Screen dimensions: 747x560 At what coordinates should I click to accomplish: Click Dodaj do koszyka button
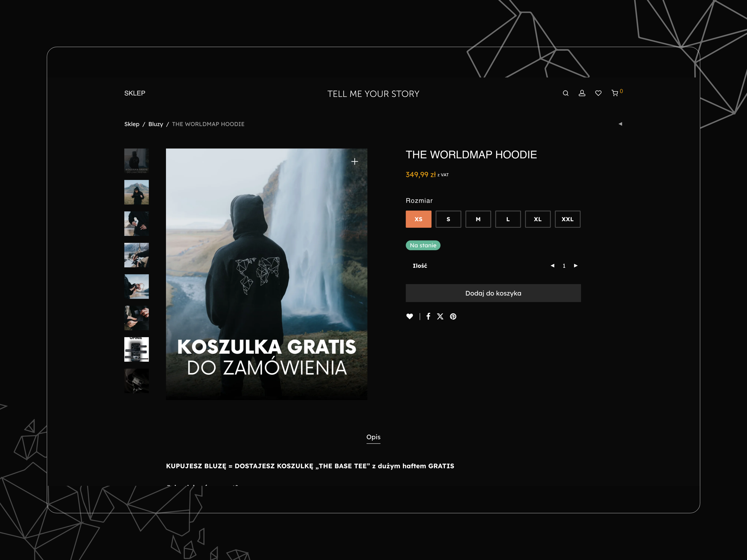[x=493, y=293]
